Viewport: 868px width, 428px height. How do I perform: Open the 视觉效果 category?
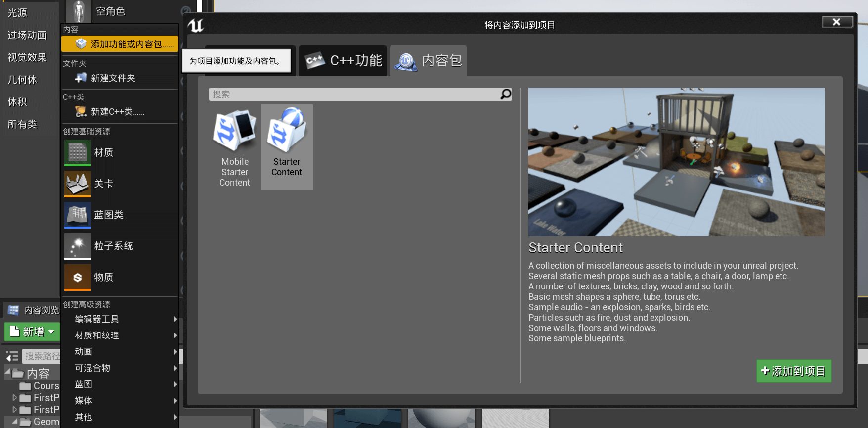[x=27, y=57]
